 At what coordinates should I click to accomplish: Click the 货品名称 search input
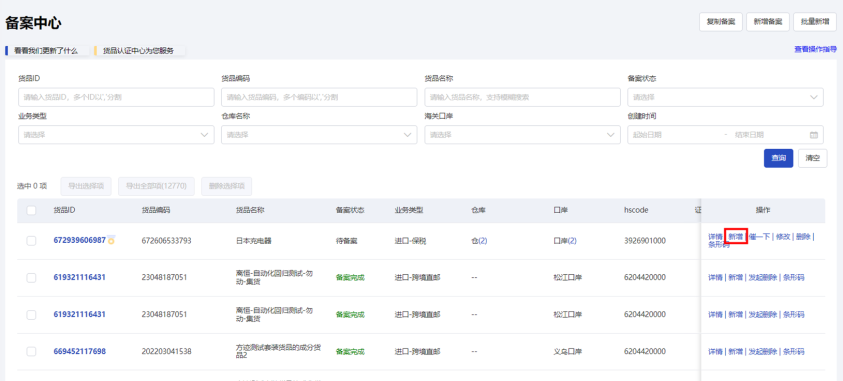pos(522,97)
